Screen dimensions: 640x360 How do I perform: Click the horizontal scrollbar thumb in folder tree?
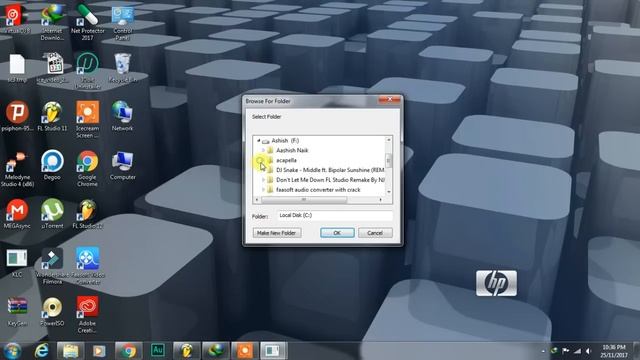(x=304, y=200)
